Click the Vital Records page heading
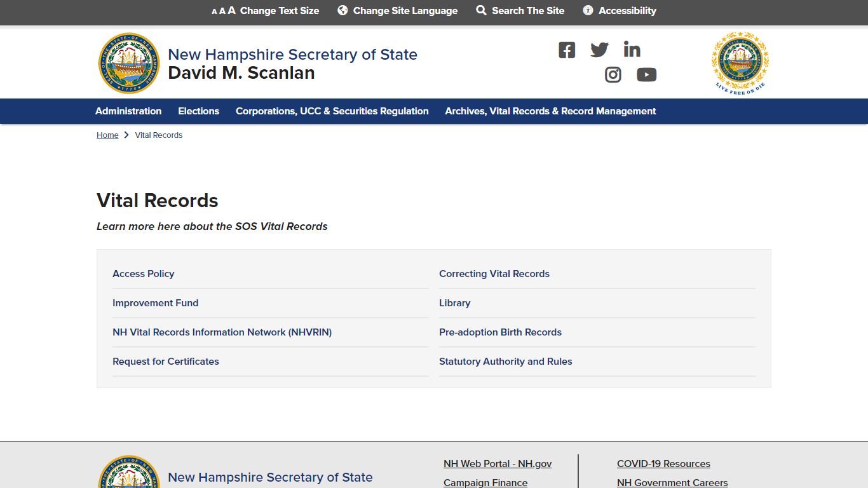 click(x=158, y=201)
